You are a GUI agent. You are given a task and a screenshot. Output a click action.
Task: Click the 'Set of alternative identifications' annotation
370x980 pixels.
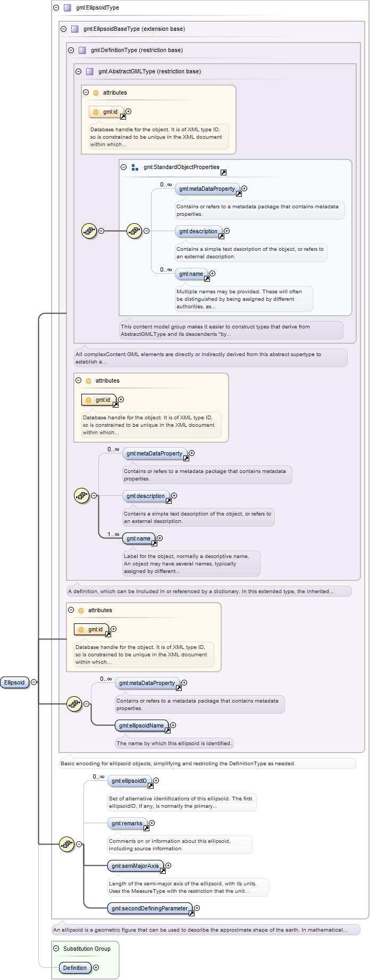coord(182,802)
